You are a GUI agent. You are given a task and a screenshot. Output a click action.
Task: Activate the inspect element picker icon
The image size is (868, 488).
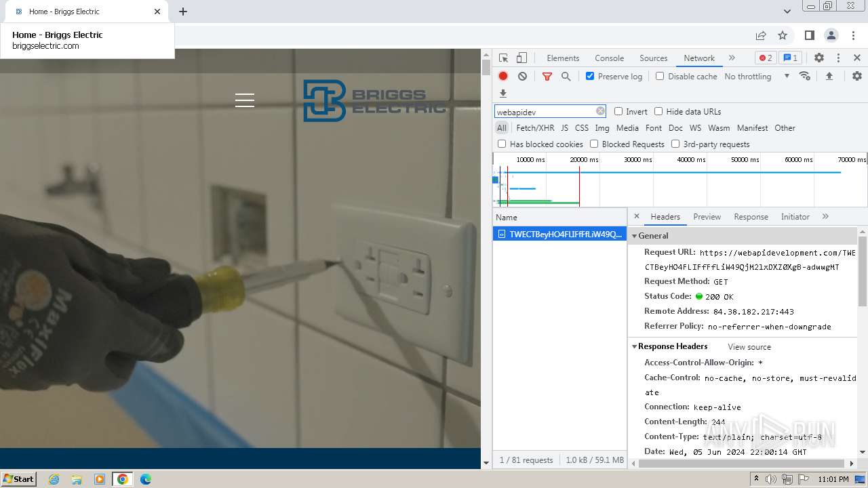coord(503,58)
